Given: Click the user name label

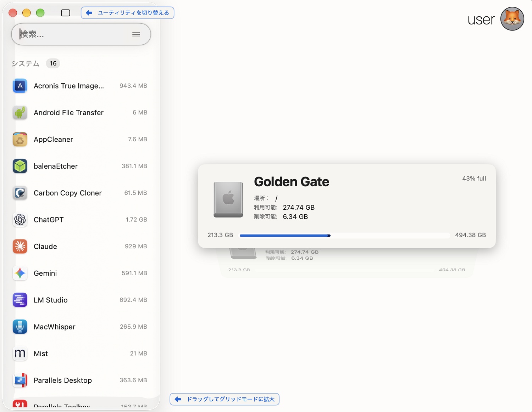Looking at the screenshot, I should pyautogui.click(x=481, y=20).
